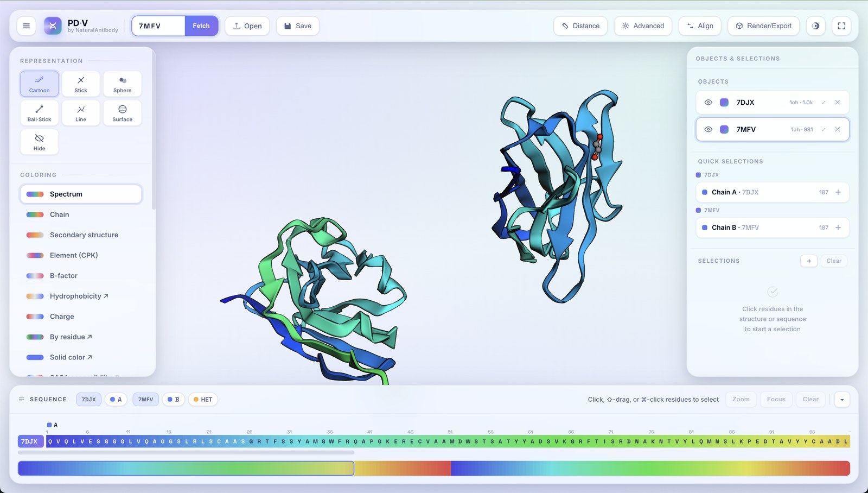Viewport: 868px width, 493px height.
Task: Apply the Surface representation
Action: pyautogui.click(x=123, y=113)
